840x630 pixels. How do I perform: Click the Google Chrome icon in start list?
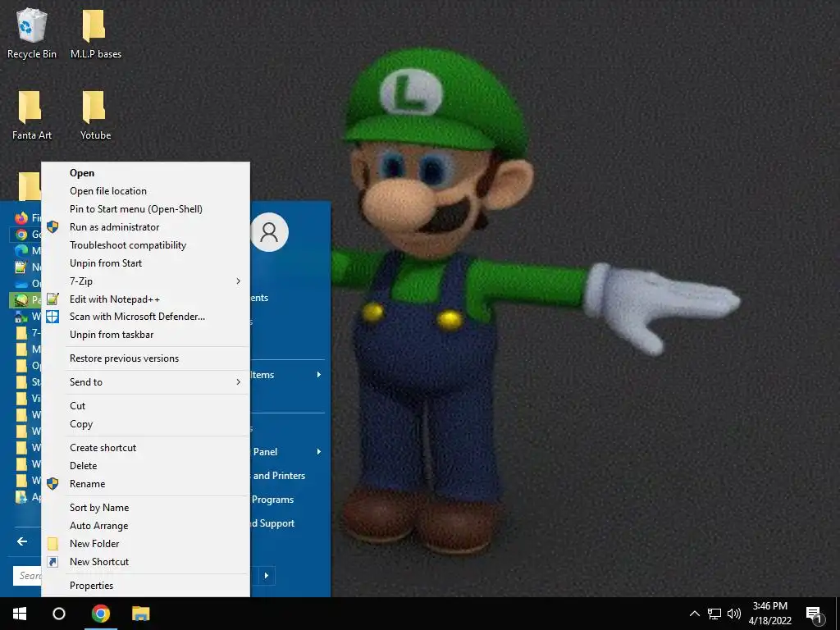coord(21,234)
